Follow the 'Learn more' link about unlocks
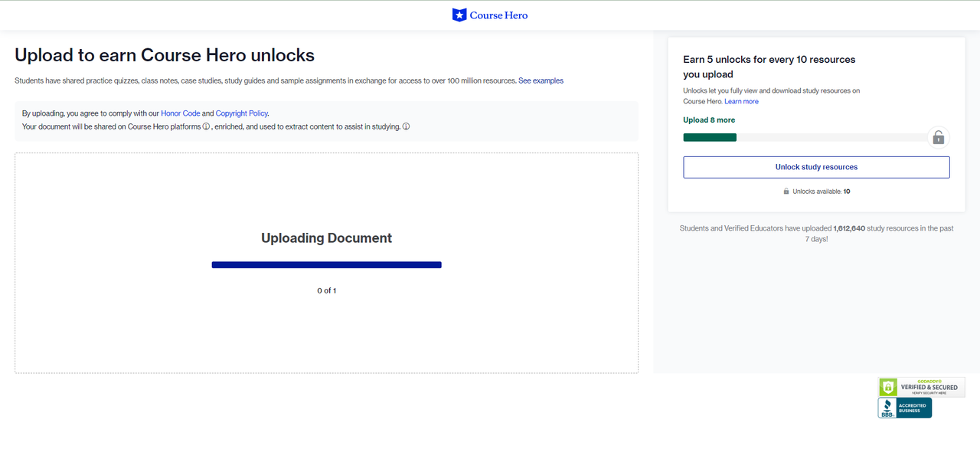The image size is (980, 475). click(x=741, y=101)
